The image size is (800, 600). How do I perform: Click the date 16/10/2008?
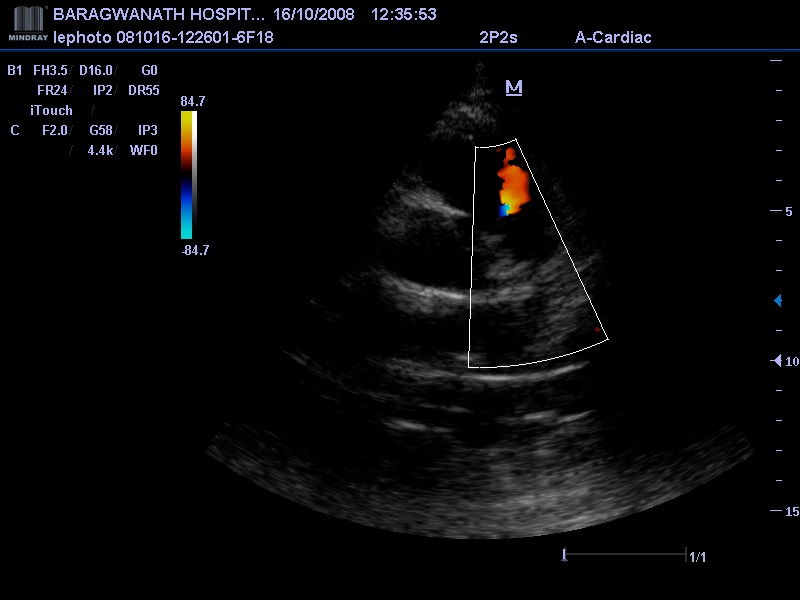(x=313, y=14)
